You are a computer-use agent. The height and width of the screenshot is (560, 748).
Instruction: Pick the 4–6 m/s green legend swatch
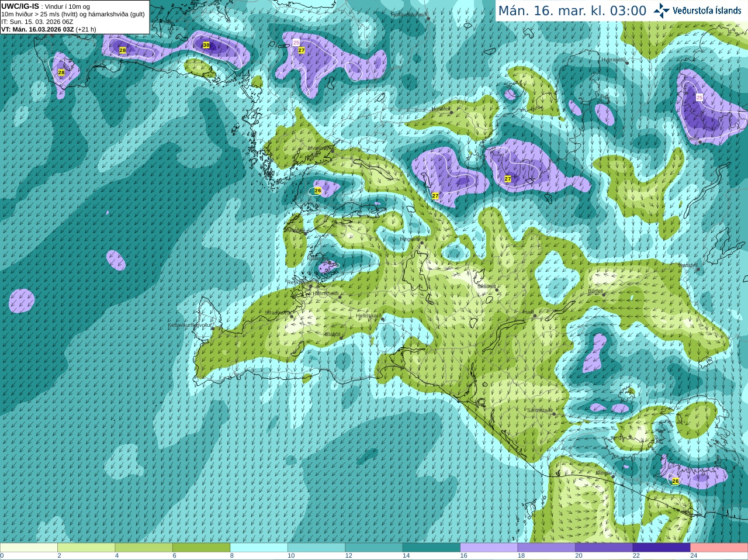pos(144,548)
